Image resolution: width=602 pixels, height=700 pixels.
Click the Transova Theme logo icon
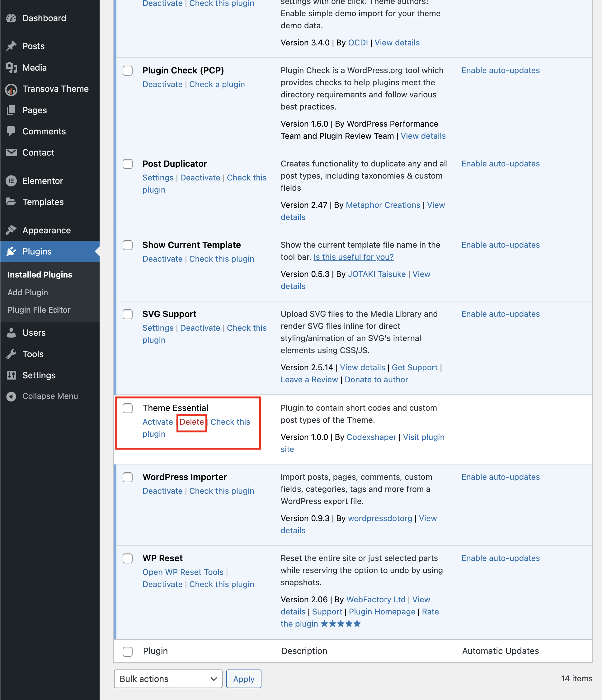pos(11,89)
